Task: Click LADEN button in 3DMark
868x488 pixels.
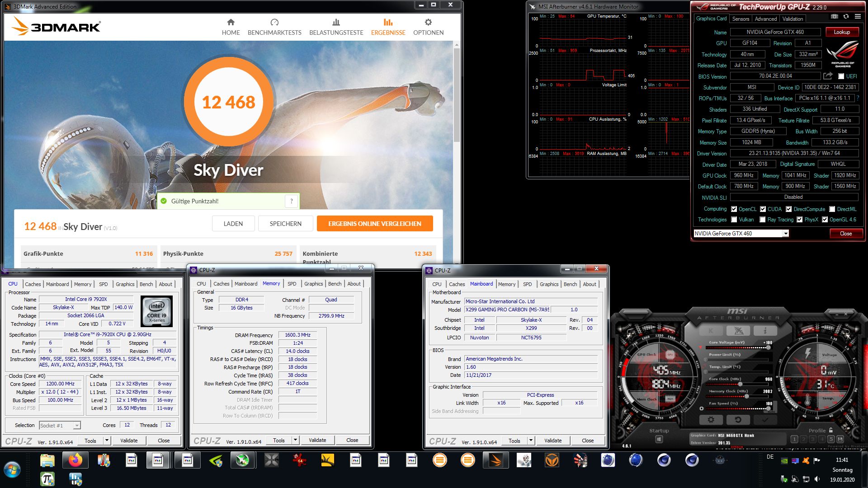Action: [x=233, y=224]
